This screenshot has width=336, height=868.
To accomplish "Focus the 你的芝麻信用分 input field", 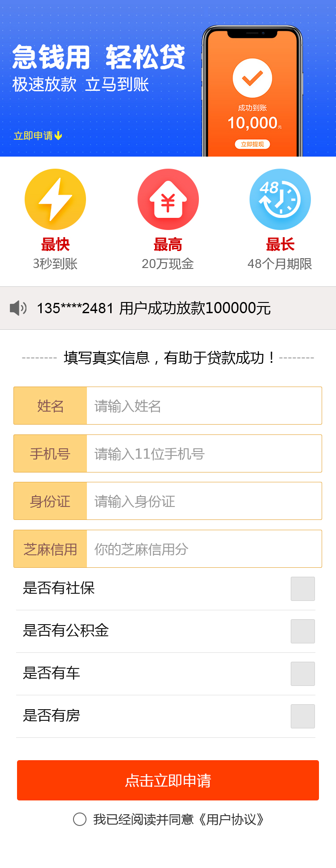I will point(204,549).
